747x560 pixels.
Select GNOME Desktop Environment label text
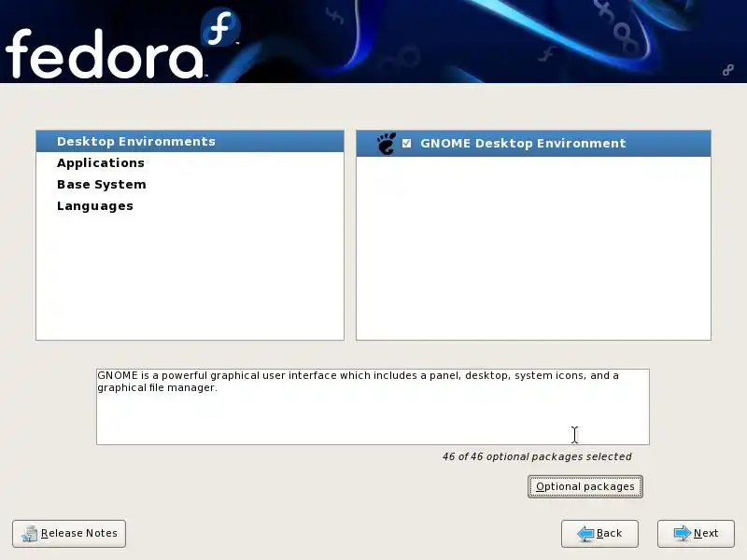point(523,144)
